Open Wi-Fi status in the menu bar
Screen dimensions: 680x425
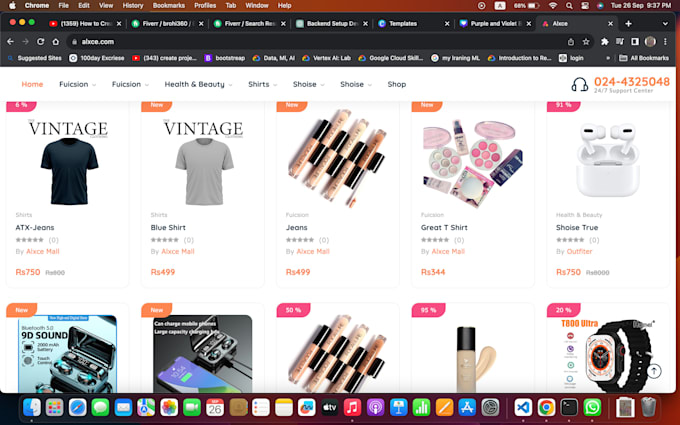pyautogui.click(x=552, y=6)
